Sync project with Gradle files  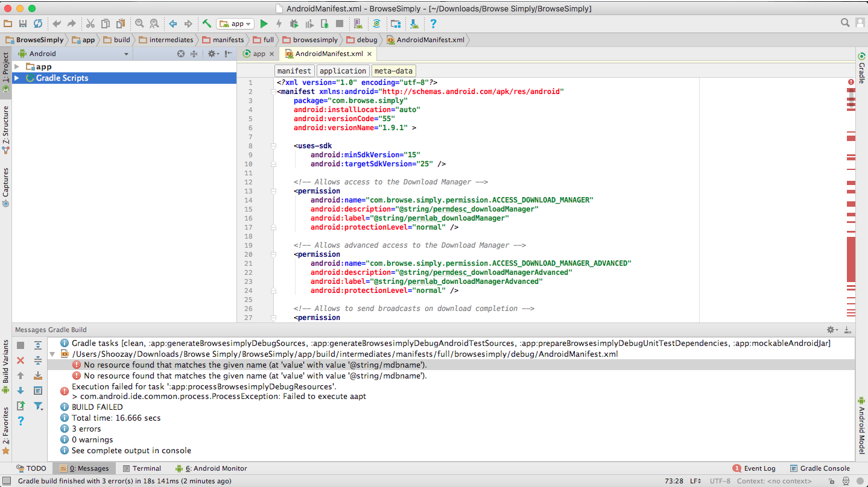pos(377,24)
